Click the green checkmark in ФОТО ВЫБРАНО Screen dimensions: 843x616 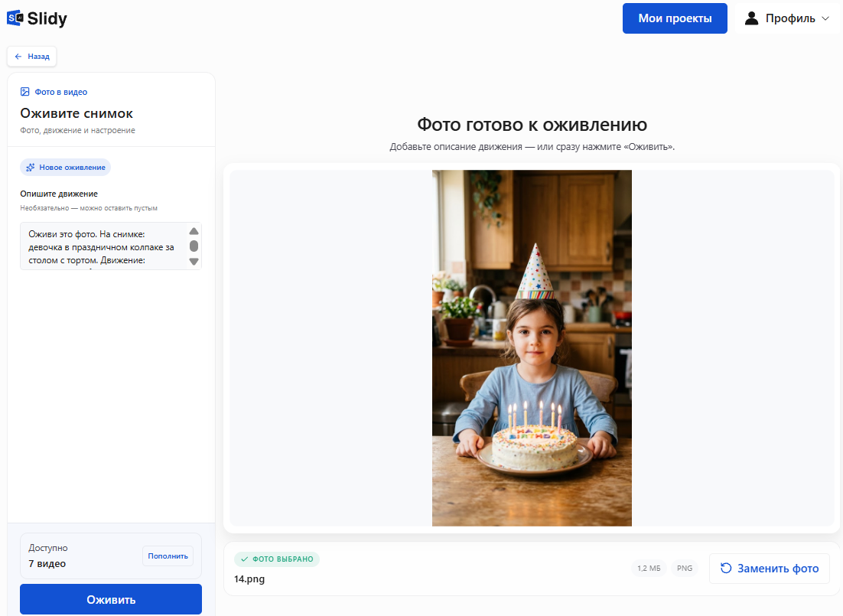click(245, 559)
